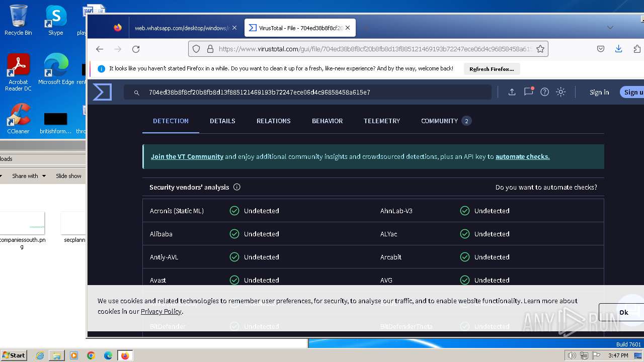
Task: Open Edge from the taskbar
Action: [108, 355]
